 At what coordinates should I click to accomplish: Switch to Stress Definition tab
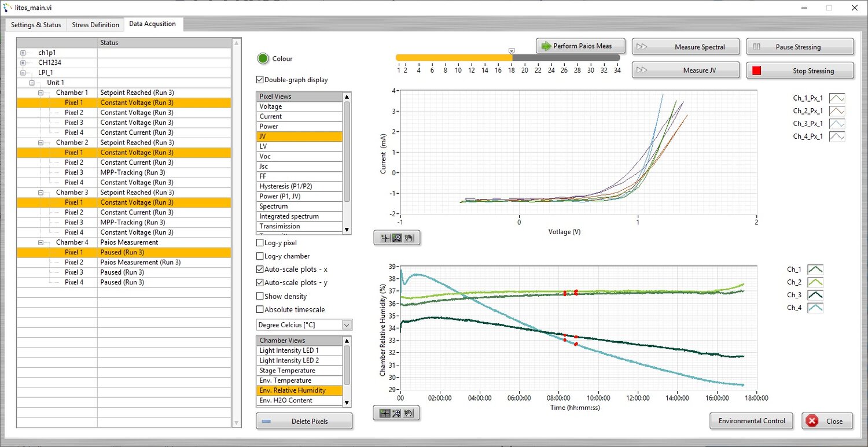click(95, 25)
